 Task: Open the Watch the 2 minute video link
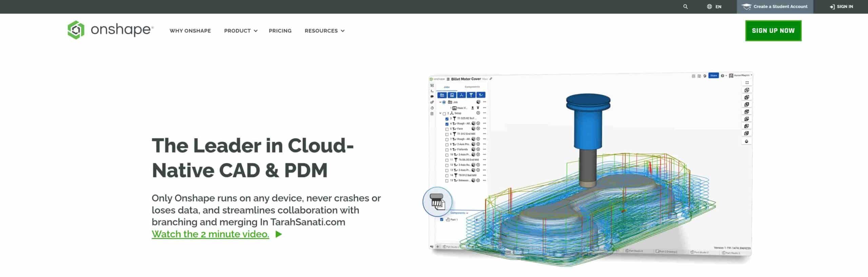(210, 234)
